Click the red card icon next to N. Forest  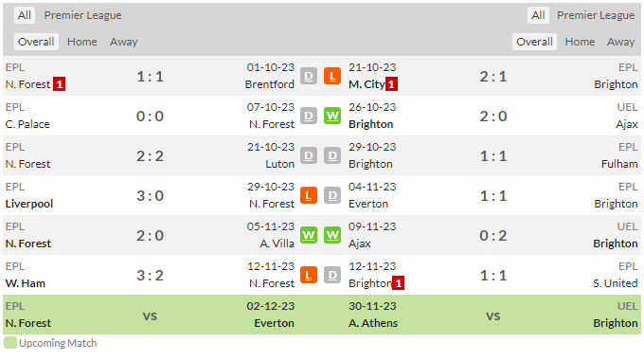click(59, 84)
